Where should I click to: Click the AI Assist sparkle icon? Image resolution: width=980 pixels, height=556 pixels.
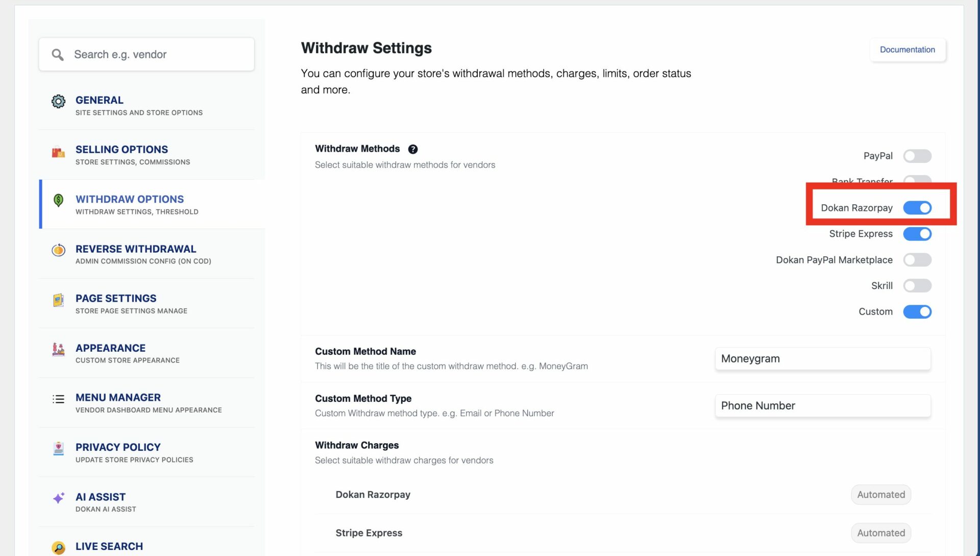[x=58, y=498]
